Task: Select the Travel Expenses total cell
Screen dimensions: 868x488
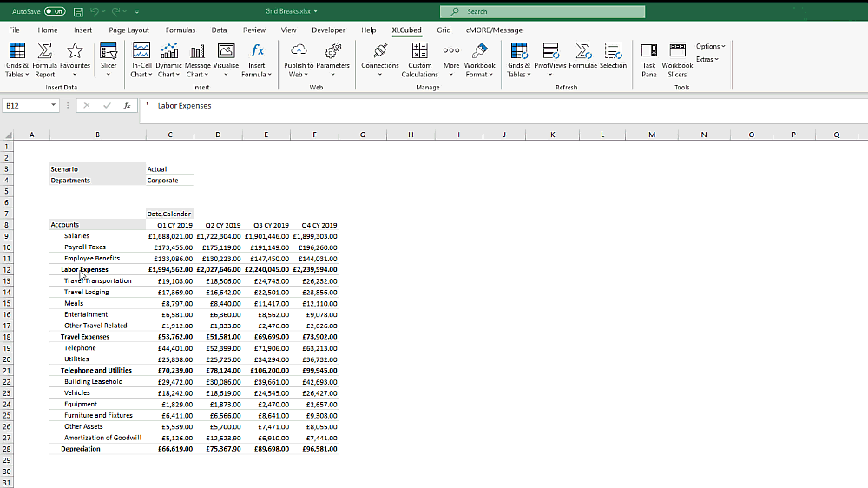Action: (85, 337)
